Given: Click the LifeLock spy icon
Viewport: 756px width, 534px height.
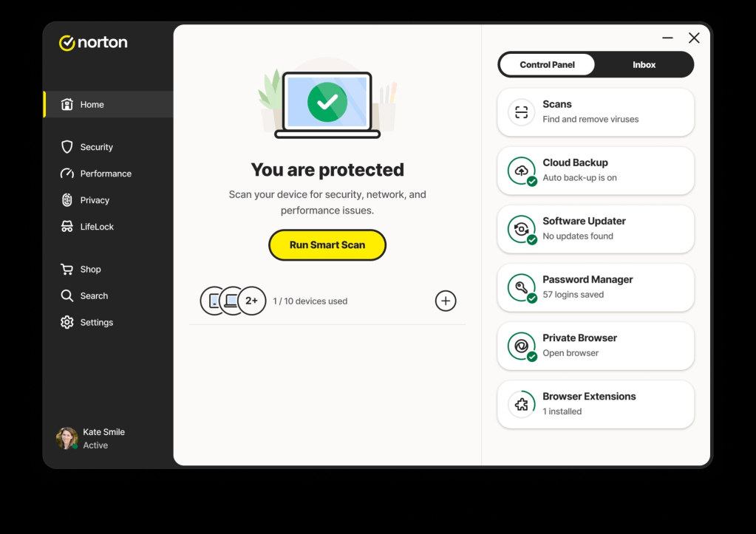Looking at the screenshot, I should pyautogui.click(x=67, y=227).
